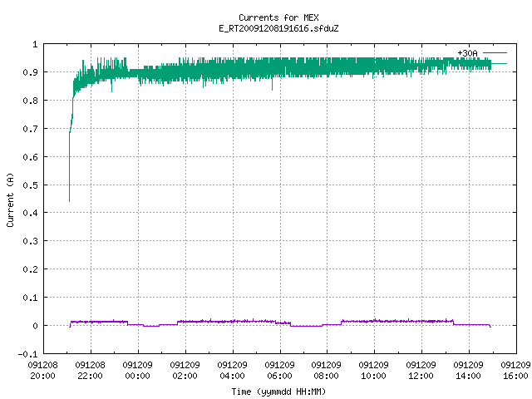
Task: Click the green line sample in the legend
Action: 499,63
